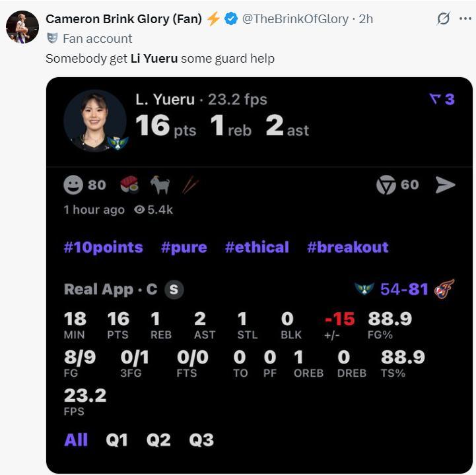
Task: Tap the send arrow share icon
Action: tap(446, 185)
